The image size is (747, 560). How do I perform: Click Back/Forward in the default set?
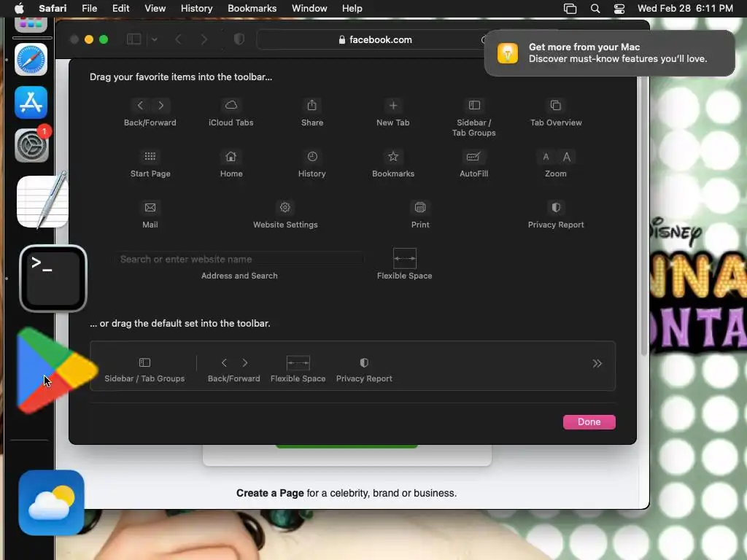(234, 369)
